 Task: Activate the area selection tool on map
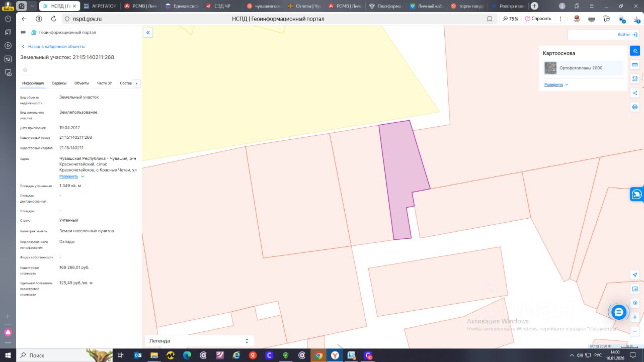635,79
